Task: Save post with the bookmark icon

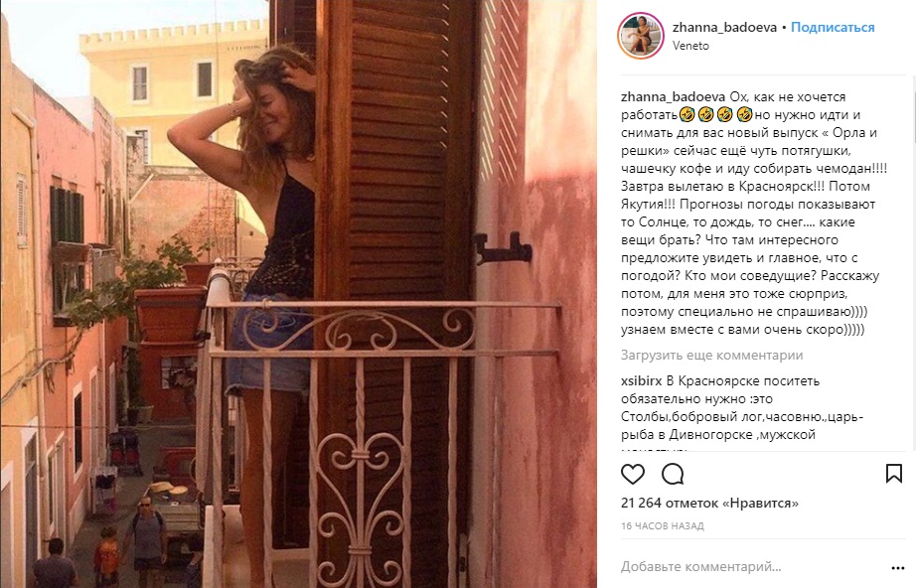Action: click(894, 474)
